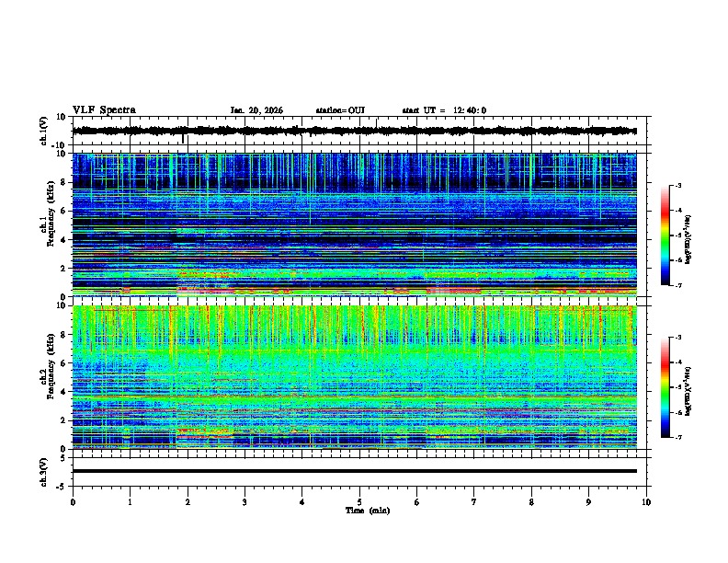Screen dimensions: 728x563
Task: Click the "4" kHz tick on ch.1 axis
Action: 64,240
